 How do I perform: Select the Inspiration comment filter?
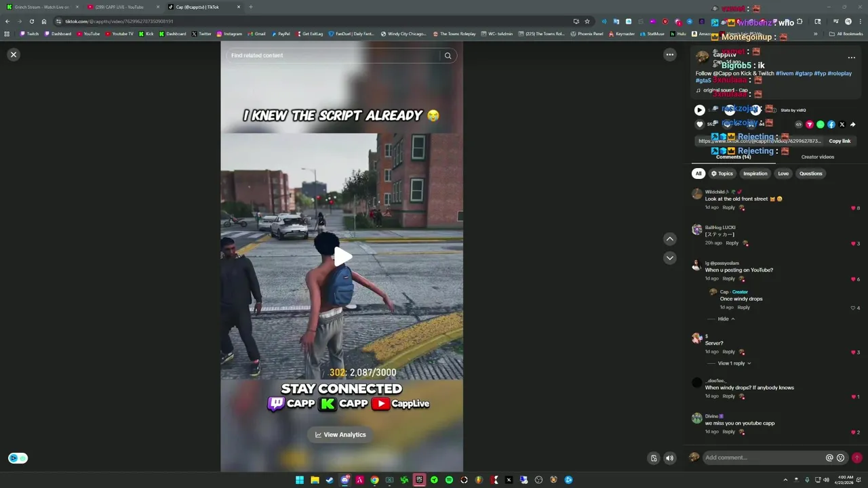point(755,174)
